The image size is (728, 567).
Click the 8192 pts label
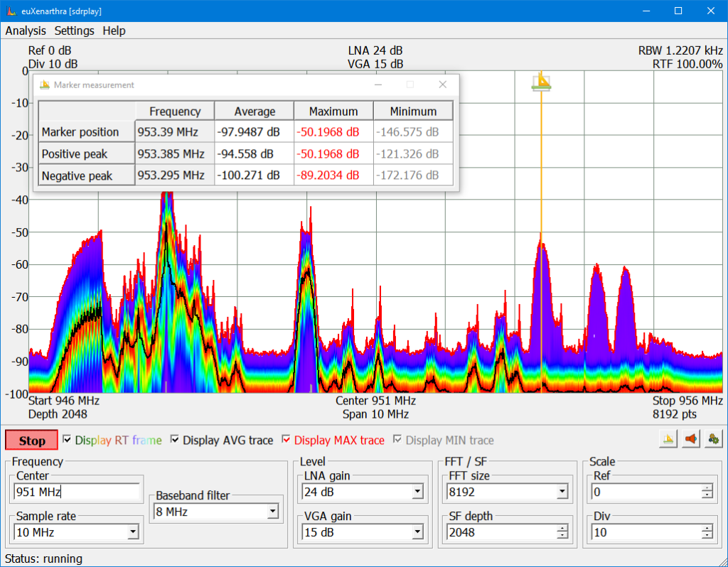tap(674, 414)
